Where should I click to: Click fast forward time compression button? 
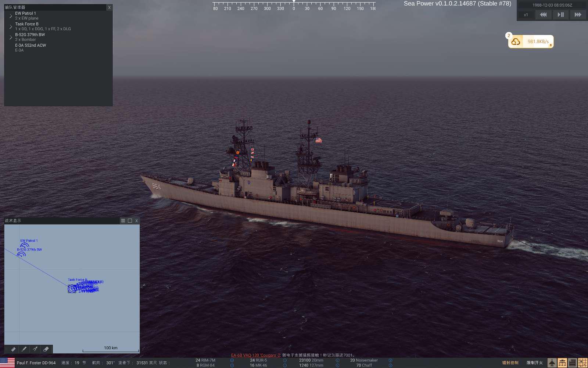coord(578,15)
